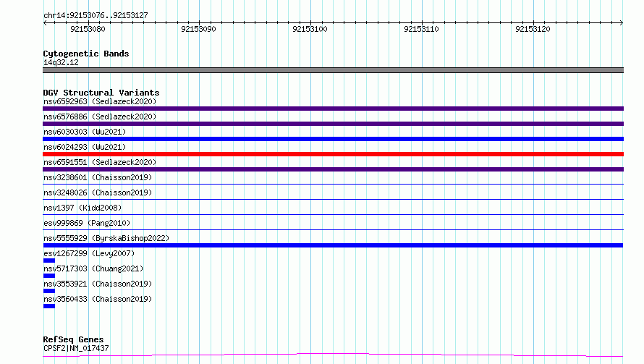Click ruler position 92153090
This screenshot has height=364, width=644.
[x=198, y=29]
